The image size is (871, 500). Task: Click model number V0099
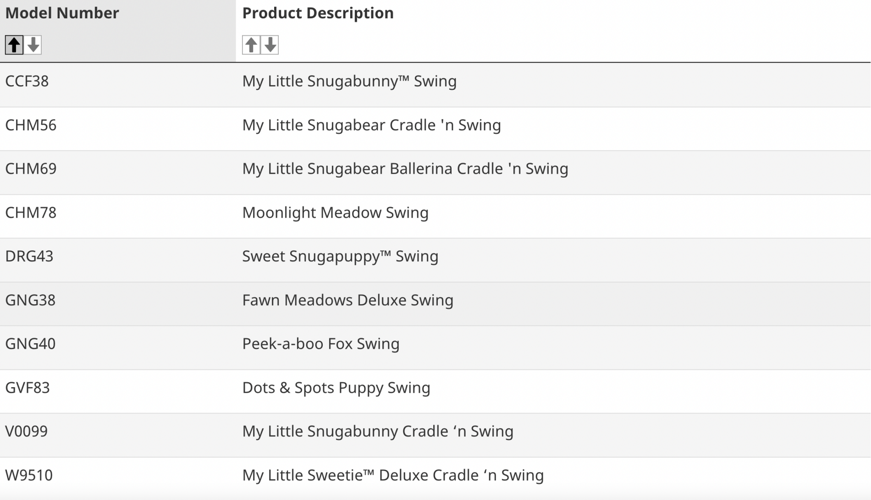pos(26,431)
